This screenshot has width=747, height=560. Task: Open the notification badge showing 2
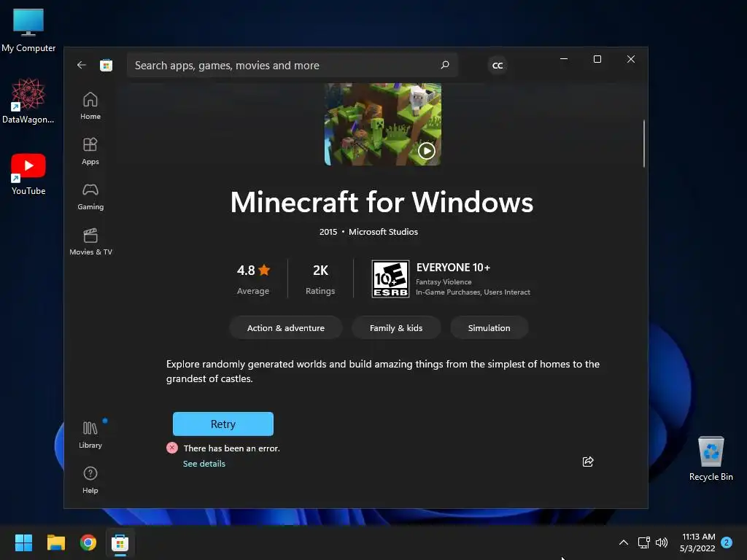pos(727,542)
